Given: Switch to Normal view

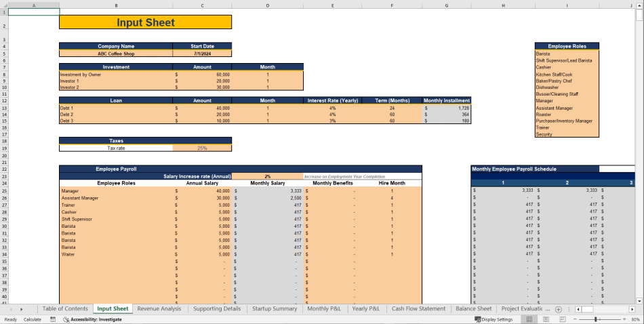Looking at the screenshot, I should click(529, 319).
